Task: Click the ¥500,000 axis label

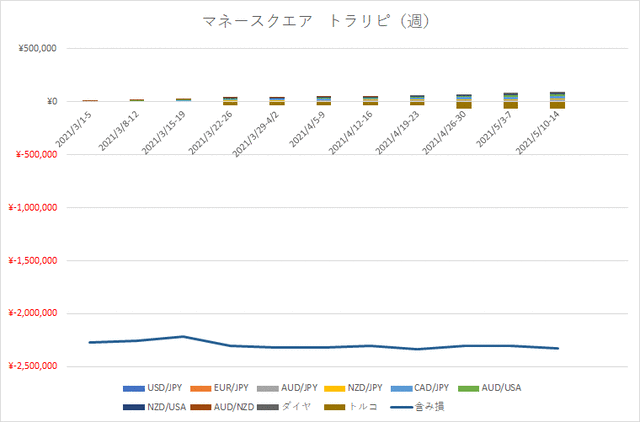Action: [37, 49]
